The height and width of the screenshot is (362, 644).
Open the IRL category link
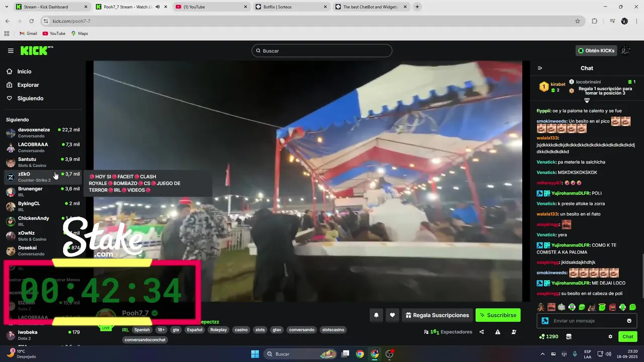coord(125,330)
